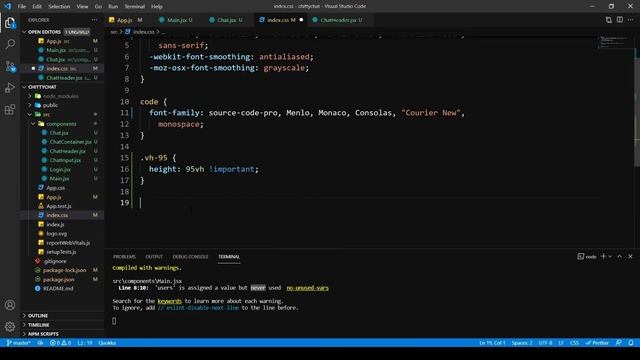640x360 pixels.
Task: Click the UTF-8 encoding selector
Action: [545, 343]
